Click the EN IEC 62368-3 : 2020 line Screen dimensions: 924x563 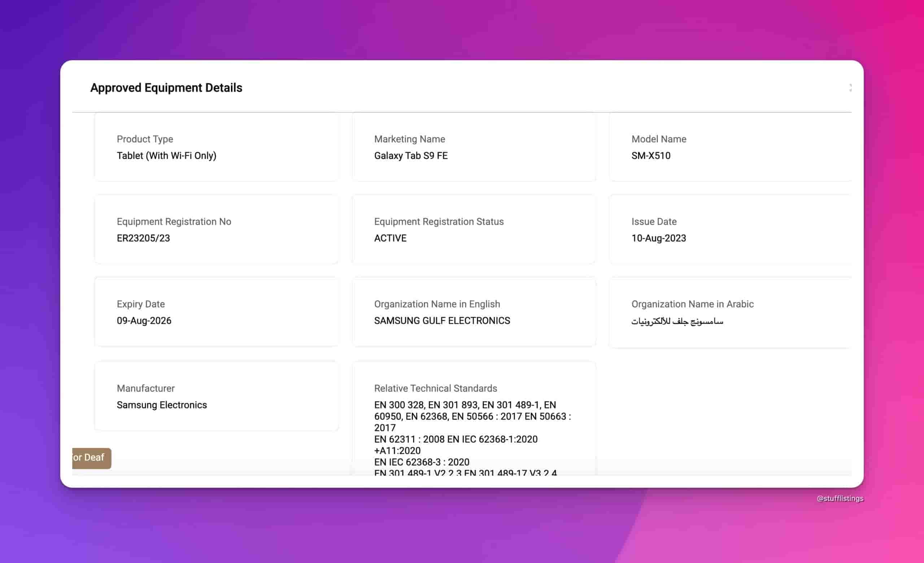coord(422,462)
